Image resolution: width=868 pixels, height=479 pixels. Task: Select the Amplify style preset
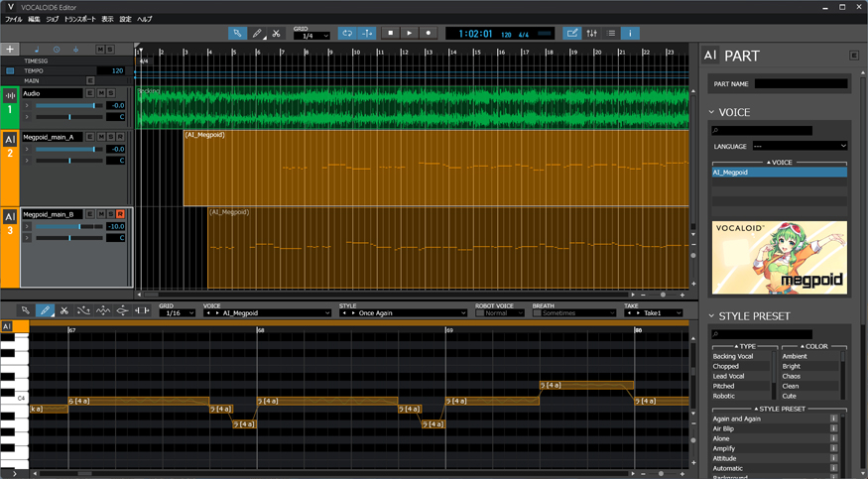pos(727,448)
